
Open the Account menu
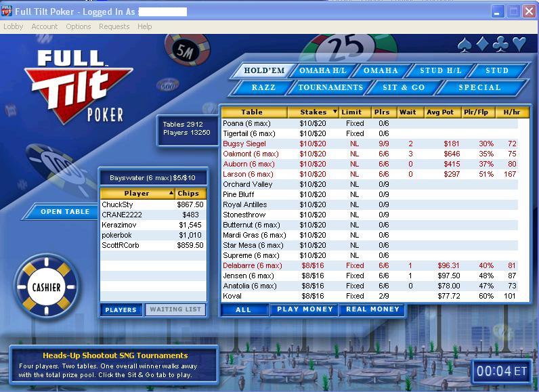(x=44, y=26)
